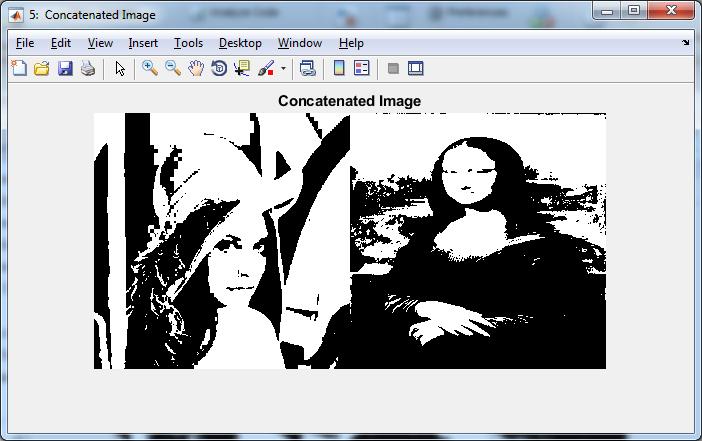Click the dock figure arrow icon
The width and height of the screenshot is (702, 441).
[x=685, y=43]
